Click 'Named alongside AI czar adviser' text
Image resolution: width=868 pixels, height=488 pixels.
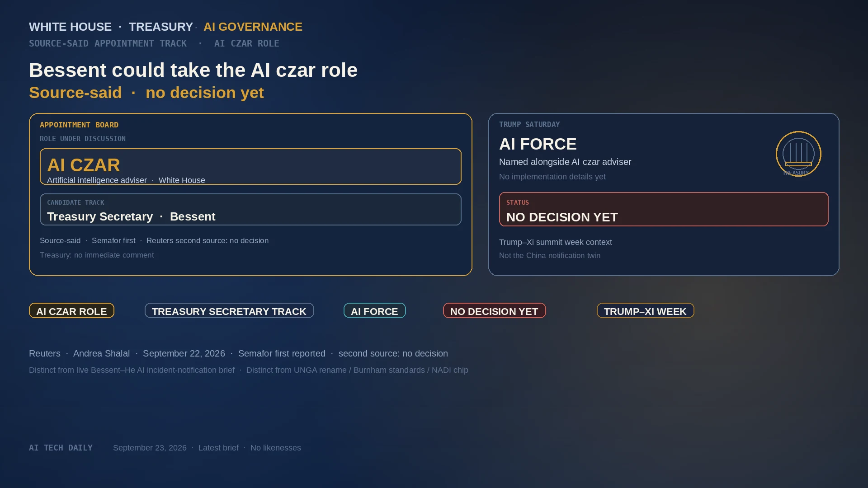(565, 162)
